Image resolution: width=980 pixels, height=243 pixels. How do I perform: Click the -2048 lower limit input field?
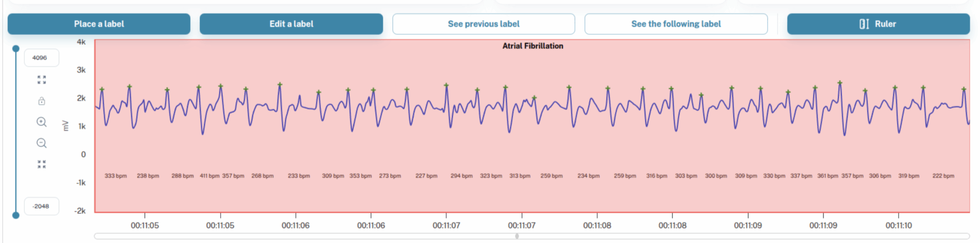41,206
